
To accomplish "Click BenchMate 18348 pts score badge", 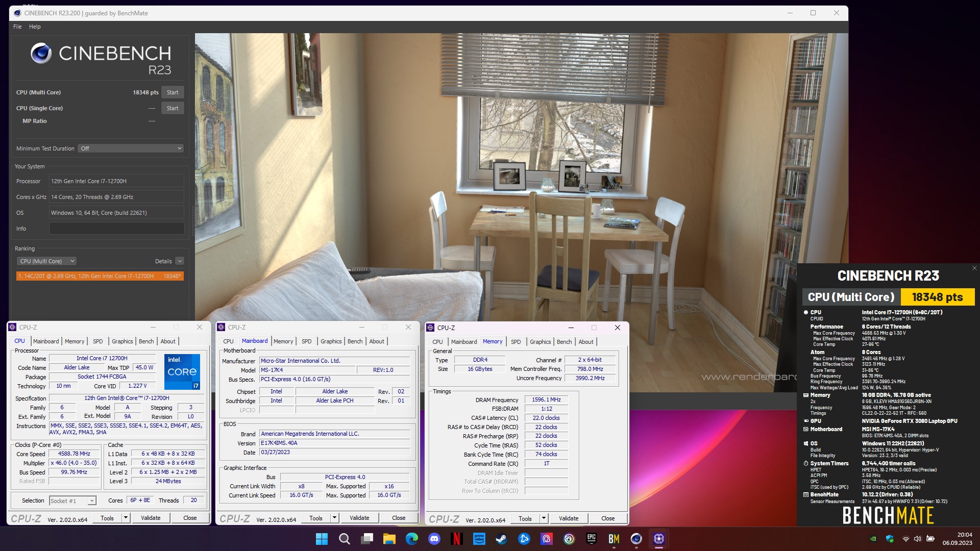I will pyautogui.click(x=937, y=297).
